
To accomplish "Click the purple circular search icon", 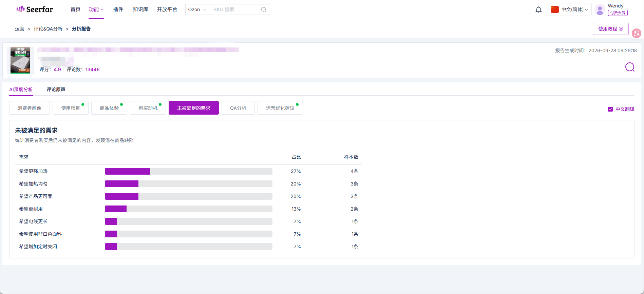I will click(x=630, y=67).
